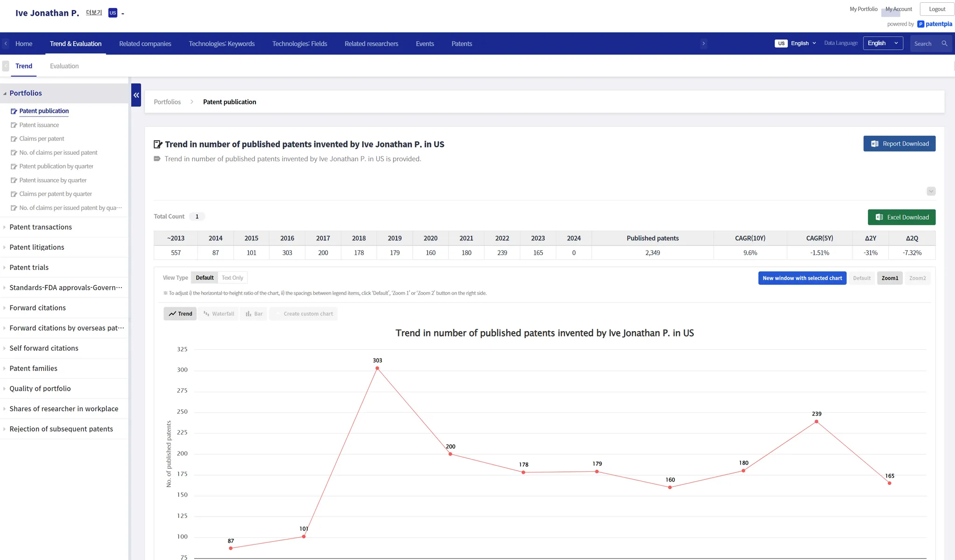Click the 2016 peak data point (303)
The image size is (955, 560).
click(x=377, y=368)
